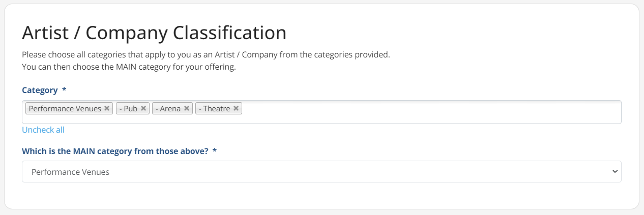The height and width of the screenshot is (215, 644).
Task: Select the Pub tag text
Action: [x=128, y=108]
